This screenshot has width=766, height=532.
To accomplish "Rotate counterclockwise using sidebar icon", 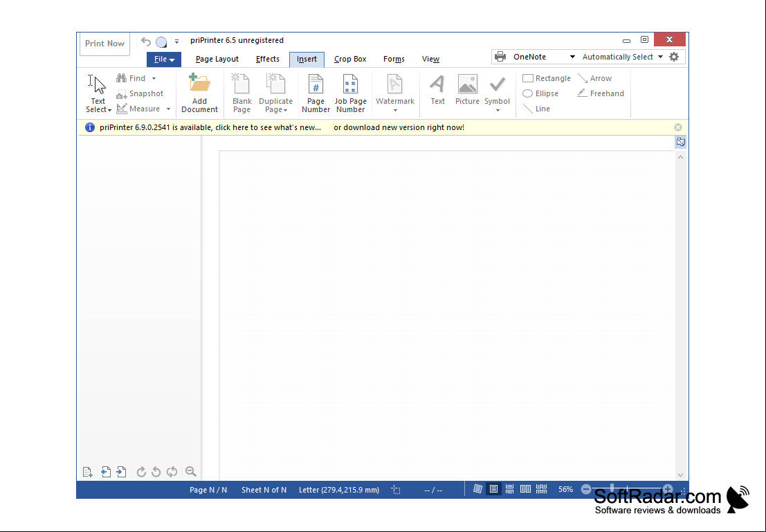I will [x=156, y=471].
